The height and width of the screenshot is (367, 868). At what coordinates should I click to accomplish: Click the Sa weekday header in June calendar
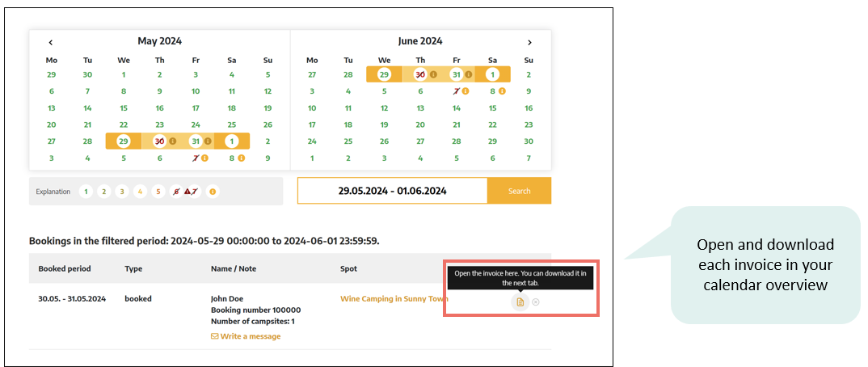492,60
